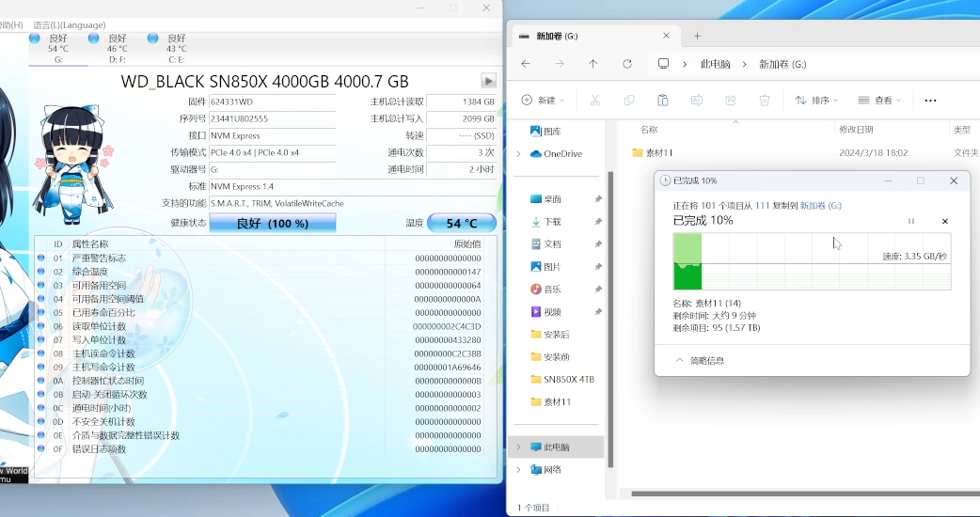Viewport: 980px width, 517px height.
Task: Open 图片 in the navigation pane
Action: pyautogui.click(x=545, y=267)
